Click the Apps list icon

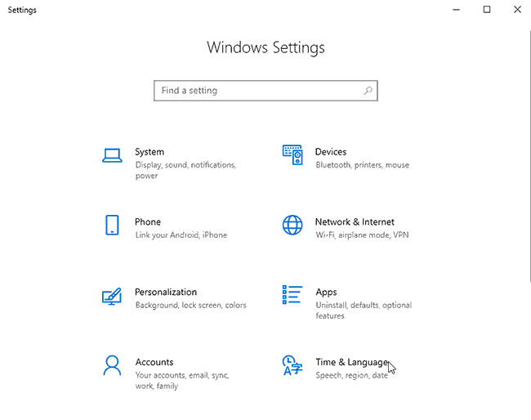point(292,295)
